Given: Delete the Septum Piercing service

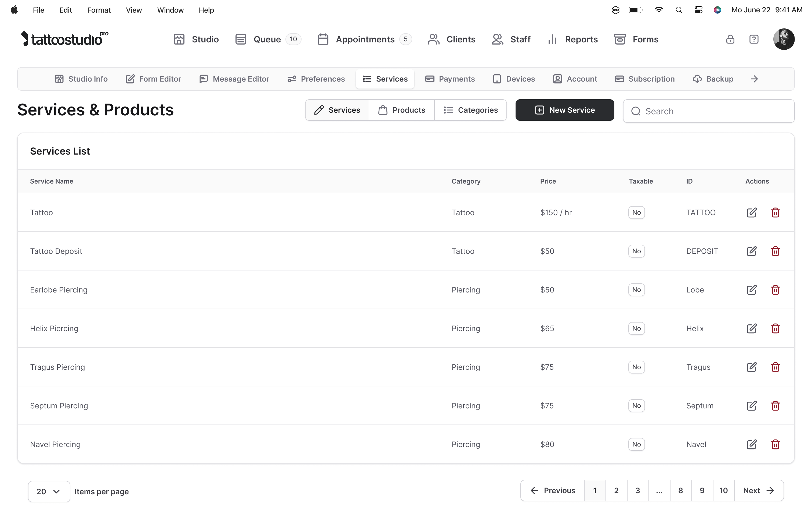Looking at the screenshot, I should [x=775, y=406].
